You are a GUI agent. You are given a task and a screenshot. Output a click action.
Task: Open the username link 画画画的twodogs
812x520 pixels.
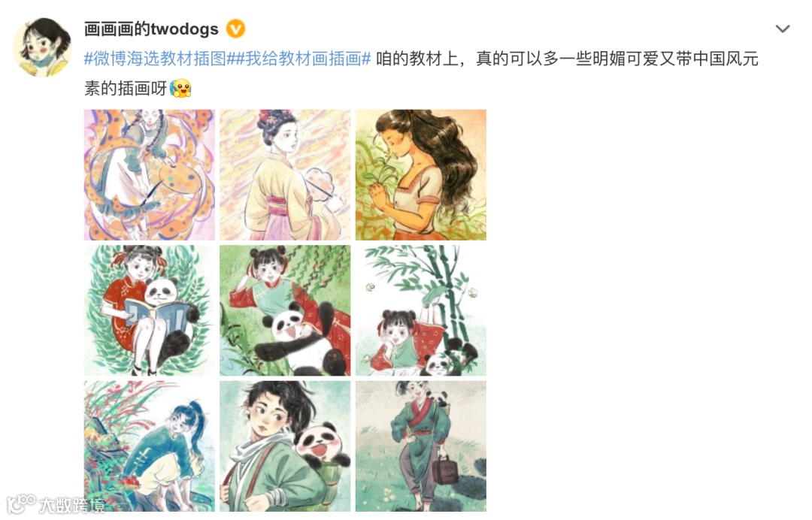click(x=151, y=29)
